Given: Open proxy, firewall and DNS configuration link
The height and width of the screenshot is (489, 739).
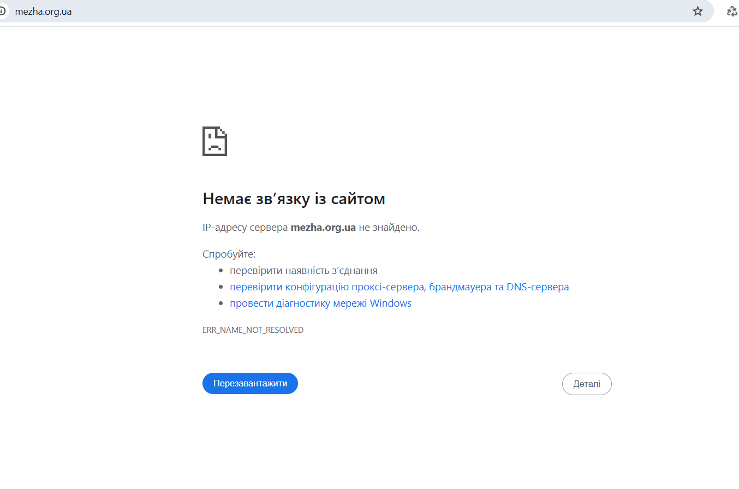Looking at the screenshot, I should pyautogui.click(x=399, y=287).
